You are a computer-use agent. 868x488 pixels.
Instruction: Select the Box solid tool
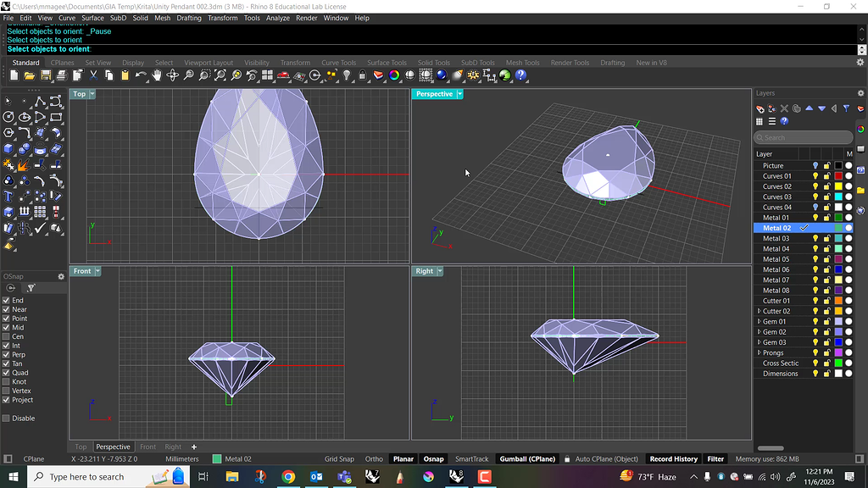(8, 148)
